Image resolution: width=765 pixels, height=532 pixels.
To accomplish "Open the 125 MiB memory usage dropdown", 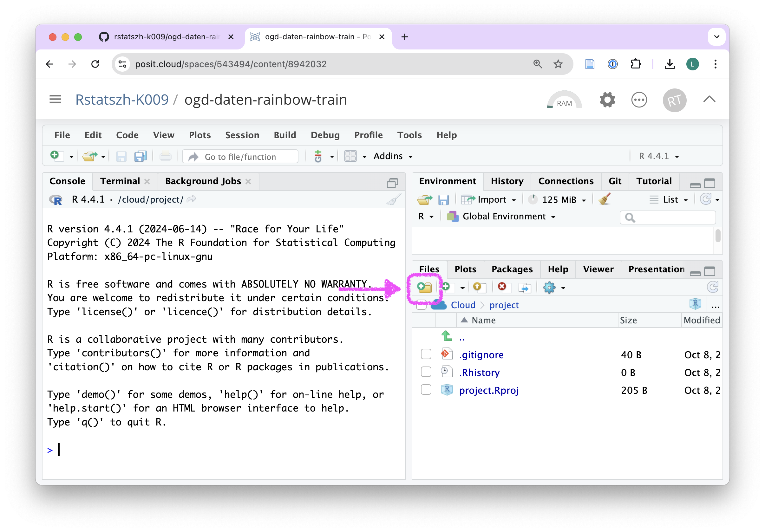I will (557, 199).
